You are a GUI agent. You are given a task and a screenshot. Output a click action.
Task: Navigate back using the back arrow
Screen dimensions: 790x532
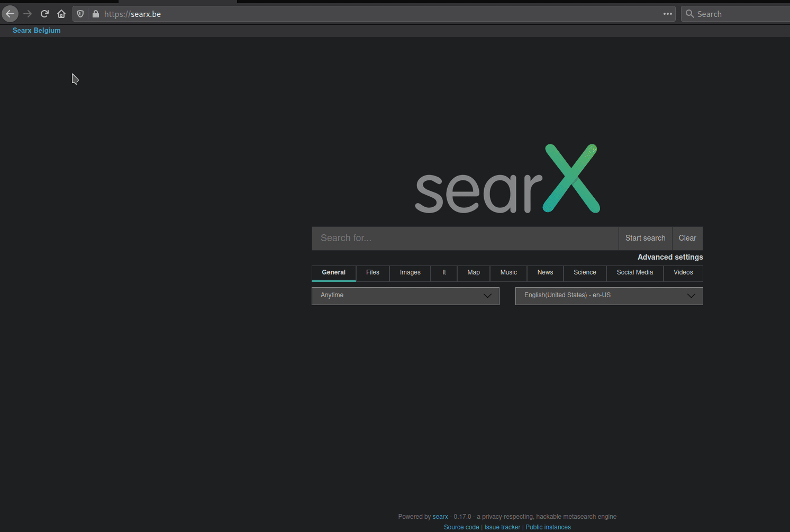coord(10,14)
